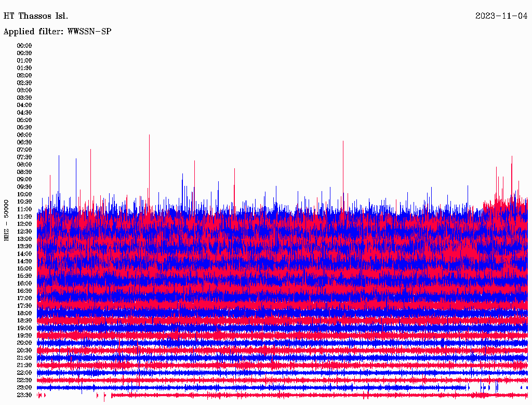Select the 00:00 time row label
Image resolution: width=532 pixels, height=405 pixels.
coord(24,46)
